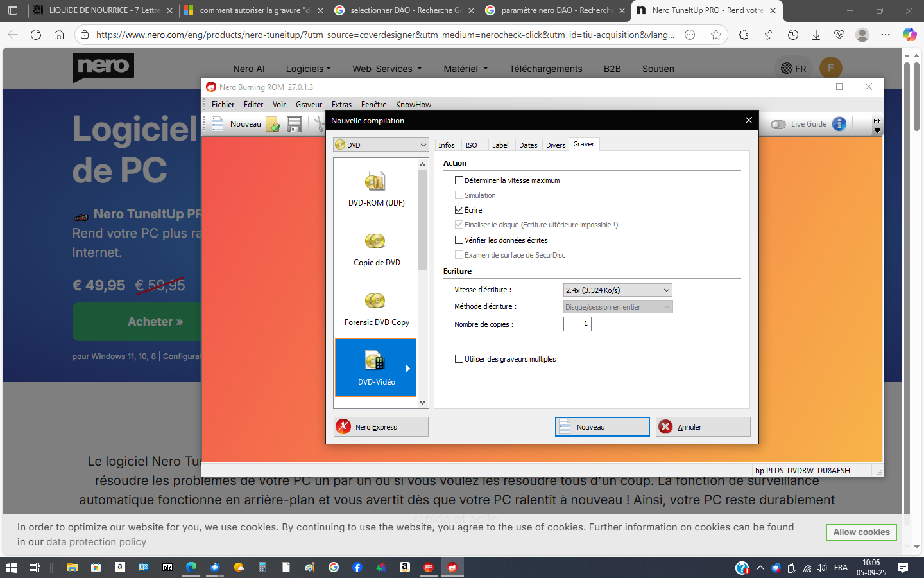Open the Calculator taskbar icon
The image size is (924, 578).
[x=262, y=567]
